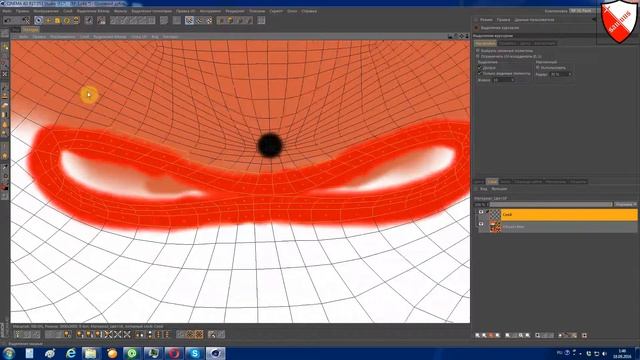640x360 pixels.
Task: Click the layer opacity slider bar
Action: [551, 204]
